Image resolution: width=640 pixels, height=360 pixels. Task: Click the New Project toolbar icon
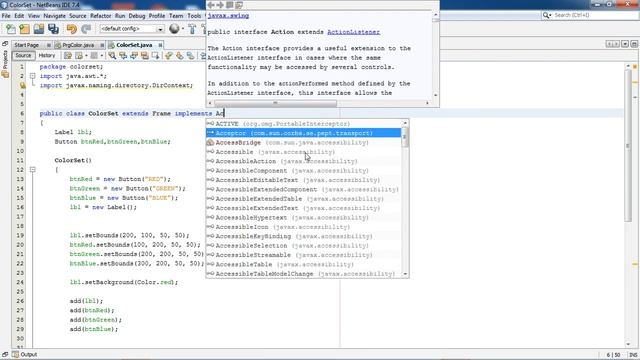click(x=24, y=29)
